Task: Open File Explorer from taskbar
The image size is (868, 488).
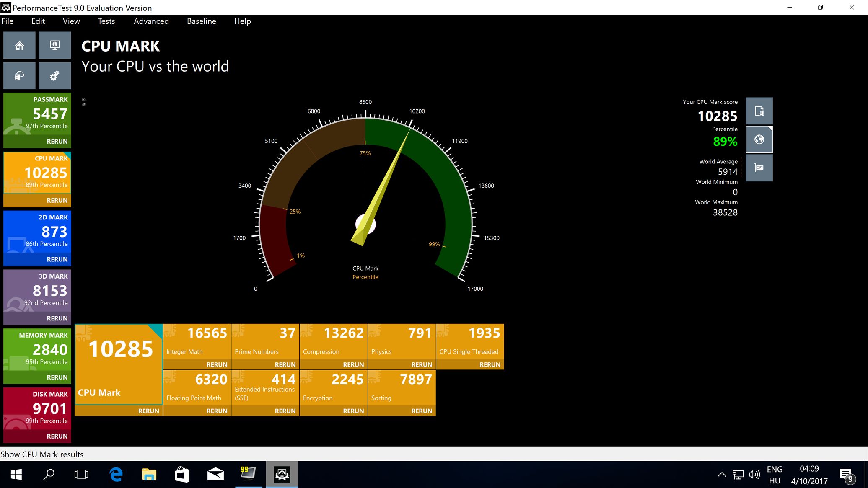Action: tap(149, 475)
